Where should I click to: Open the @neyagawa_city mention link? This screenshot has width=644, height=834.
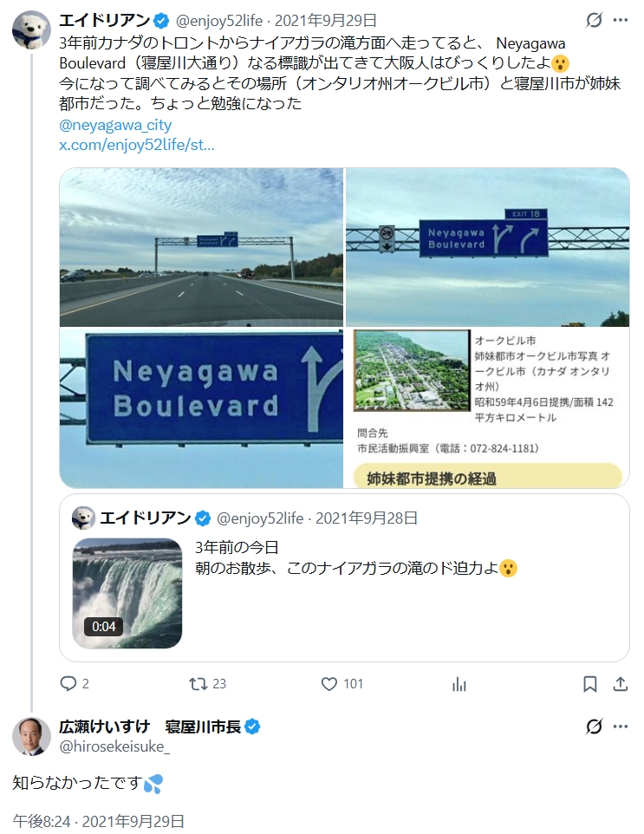[115, 125]
